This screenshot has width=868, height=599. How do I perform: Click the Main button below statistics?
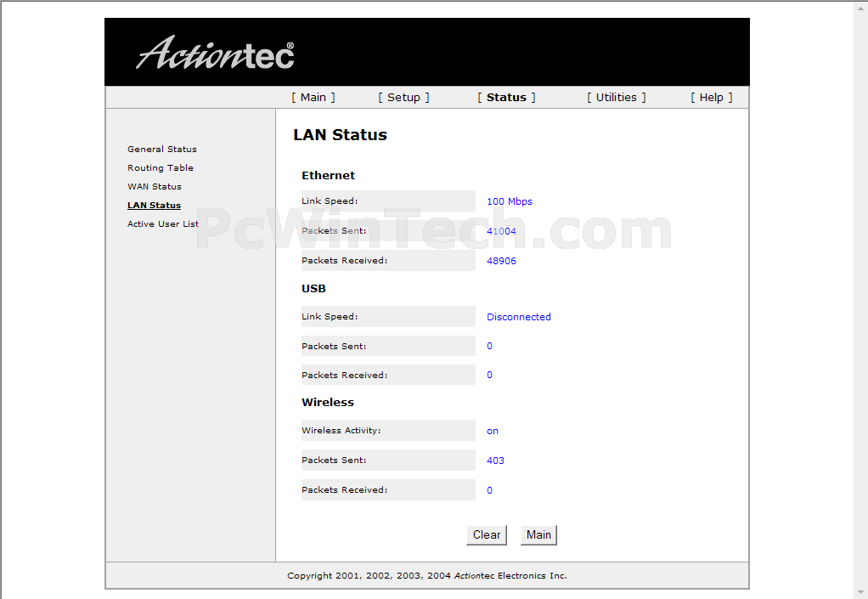(x=538, y=534)
